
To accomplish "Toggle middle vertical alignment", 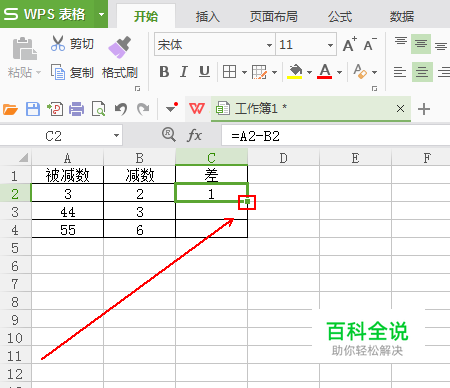I will click(x=421, y=44).
